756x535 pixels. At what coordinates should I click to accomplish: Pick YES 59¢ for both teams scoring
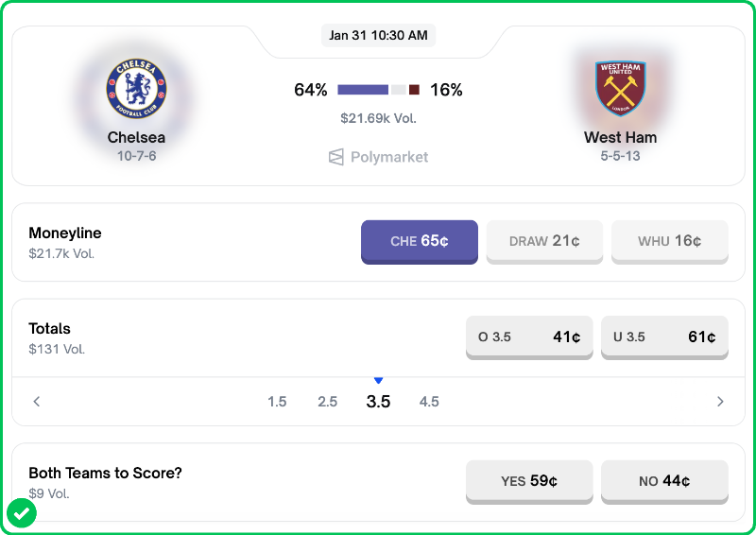pyautogui.click(x=529, y=481)
